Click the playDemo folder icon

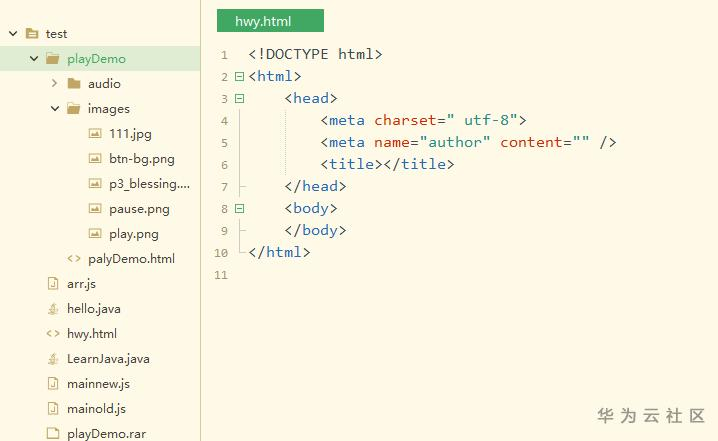coord(52,59)
